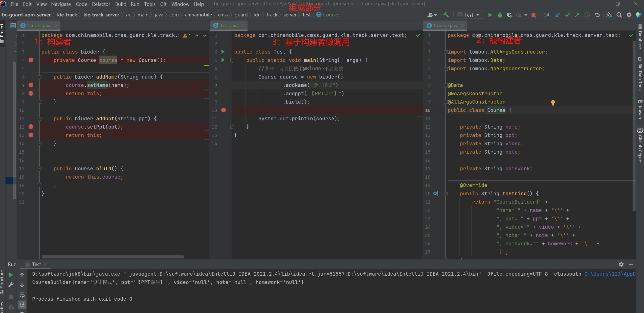Start debugging with the bug icon
This screenshot has height=313, width=644.
coord(500,15)
